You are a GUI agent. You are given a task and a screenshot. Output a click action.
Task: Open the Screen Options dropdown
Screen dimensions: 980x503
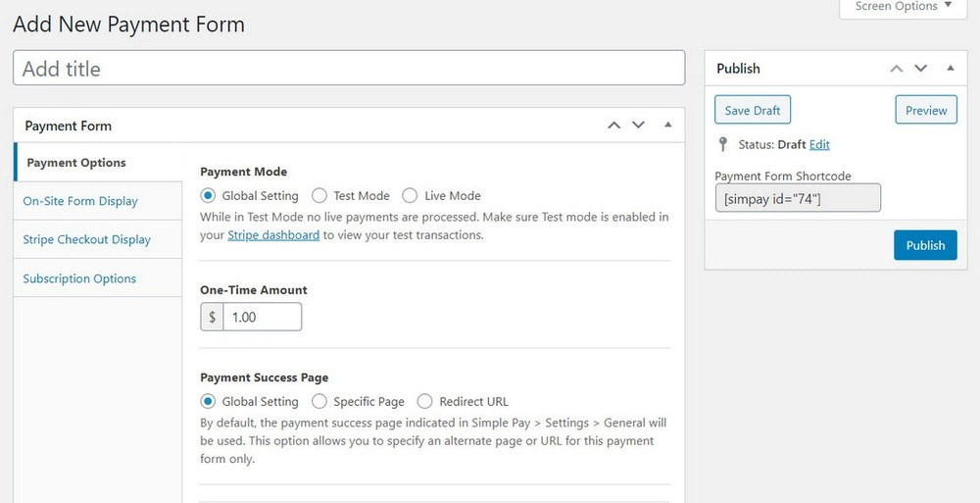(902, 7)
